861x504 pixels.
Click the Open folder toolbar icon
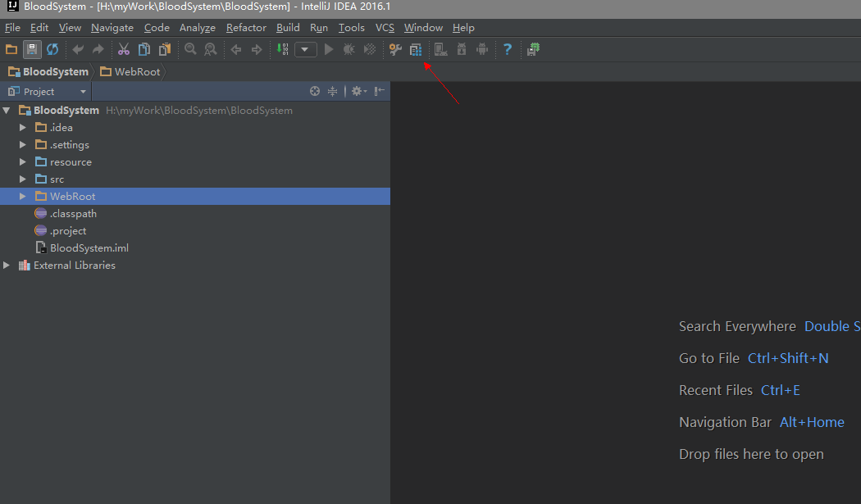(11, 49)
